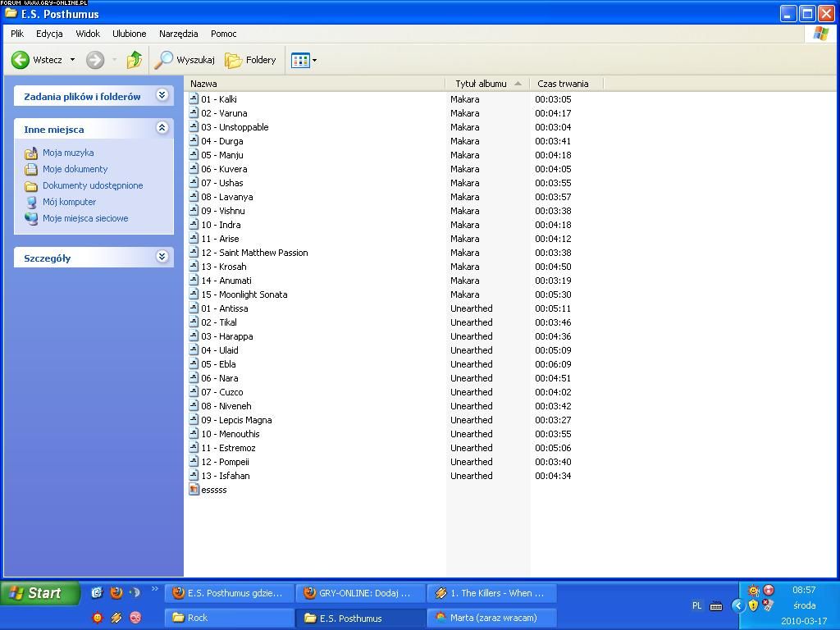Select the file 03 - Unstoppable
Screen dimensions: 840x630
[235, 127]
